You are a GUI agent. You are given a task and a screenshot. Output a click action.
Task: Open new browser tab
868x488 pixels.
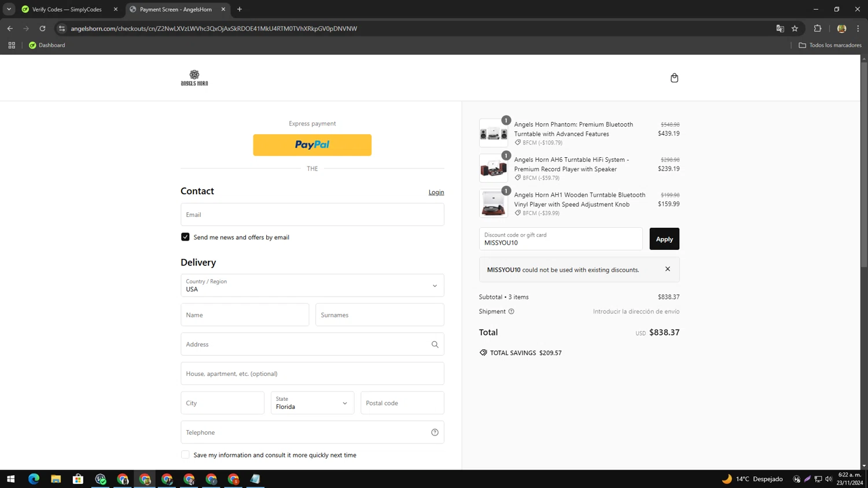[240, 9]
